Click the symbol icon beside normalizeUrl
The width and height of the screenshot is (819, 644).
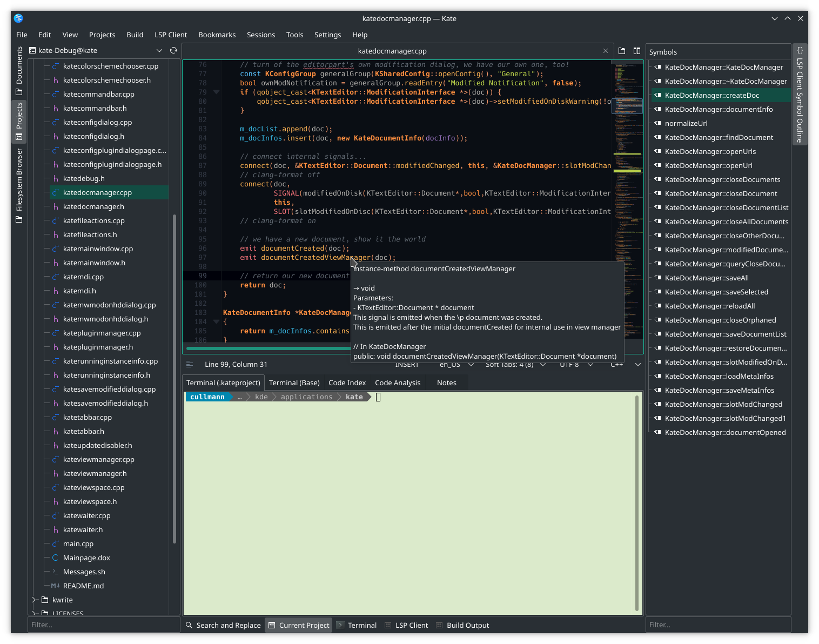click(x=657, y=123)
